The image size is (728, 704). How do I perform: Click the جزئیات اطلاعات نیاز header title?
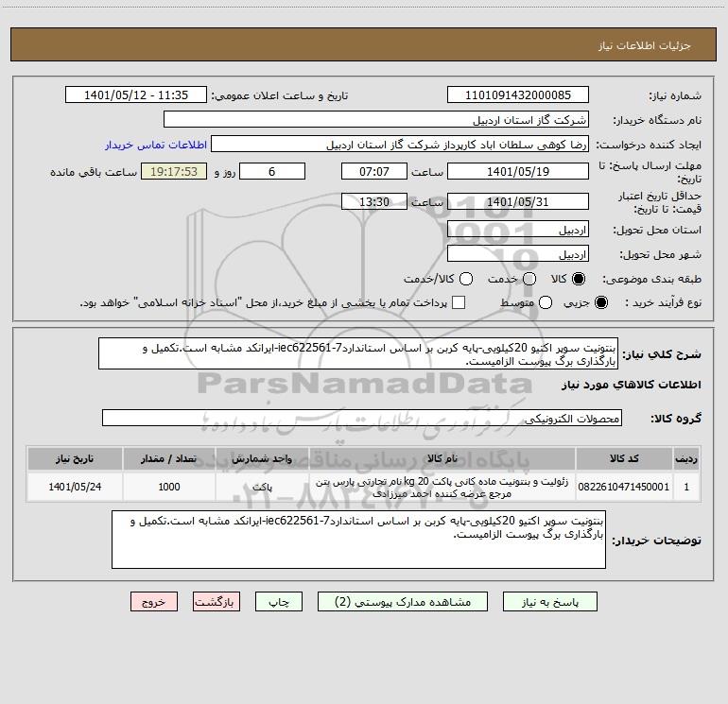pyautogui.click(x=645, y=45)
